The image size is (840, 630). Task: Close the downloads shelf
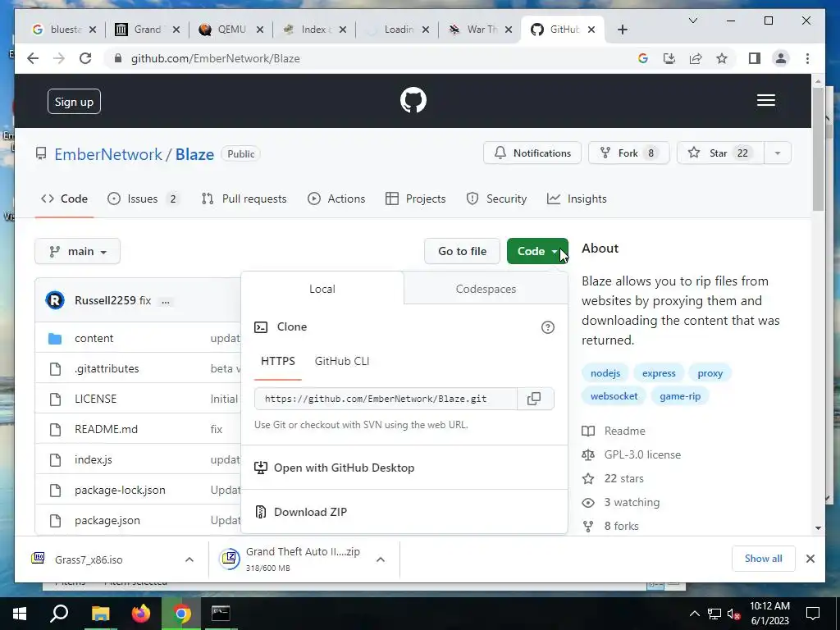810,559
